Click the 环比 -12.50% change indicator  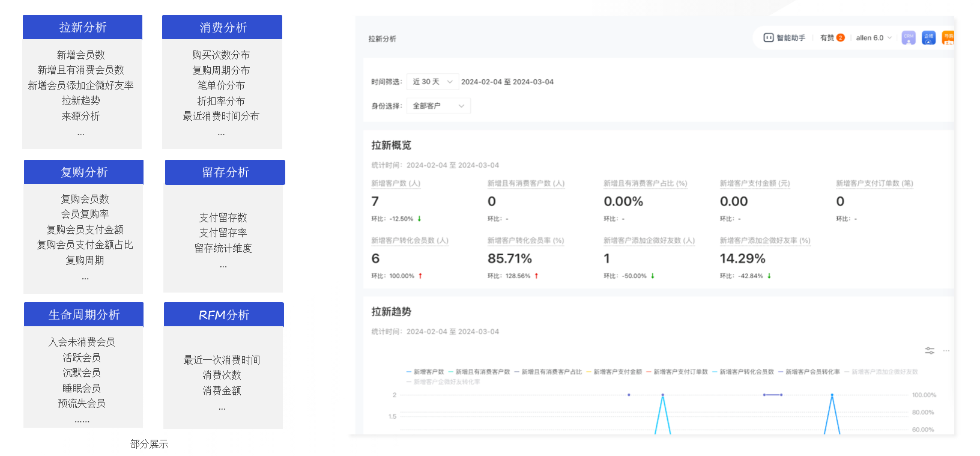click(x=396, y=219)
